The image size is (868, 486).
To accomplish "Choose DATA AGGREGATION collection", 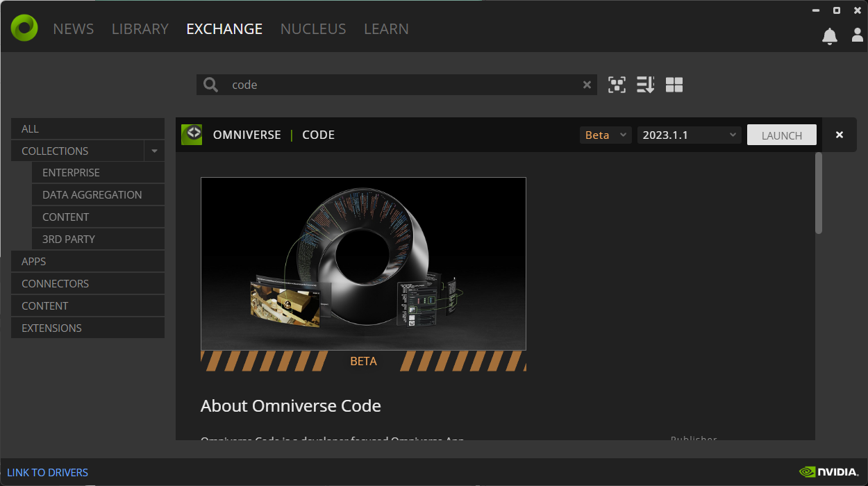I will 98,194.
